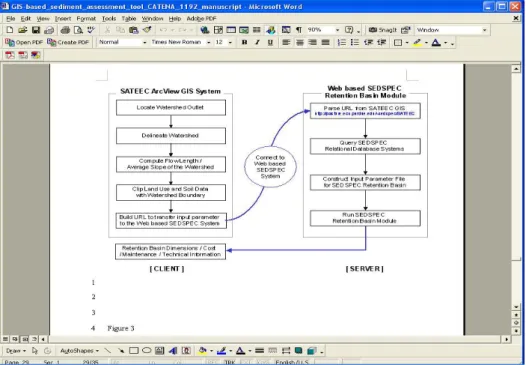Open the File menu

[11, 18]
